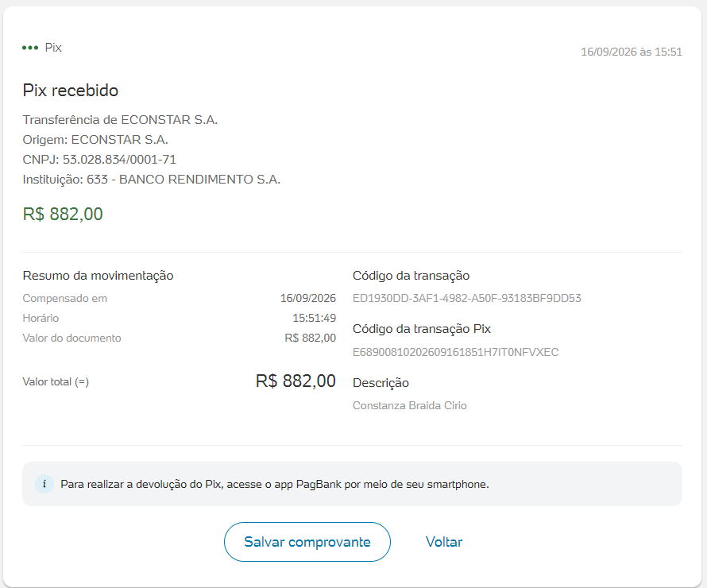Click the CNPJ 53.028.834/0001-71 line

pos(99,160)
